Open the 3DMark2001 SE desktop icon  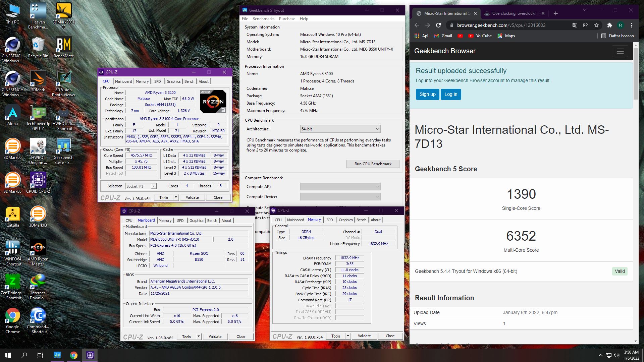point(63,16)
